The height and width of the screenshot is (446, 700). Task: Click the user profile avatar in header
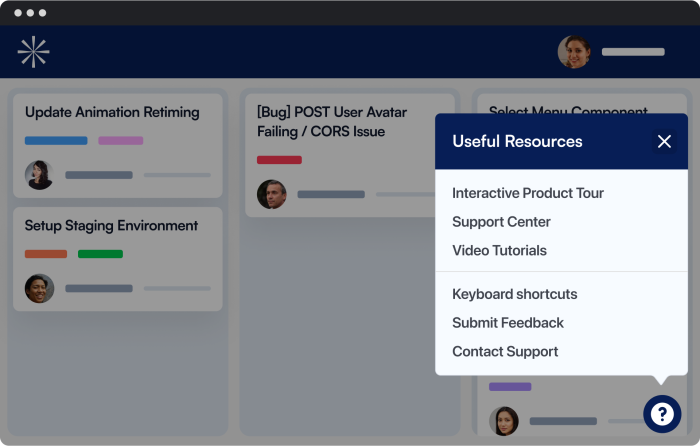(x=574, y=52)
